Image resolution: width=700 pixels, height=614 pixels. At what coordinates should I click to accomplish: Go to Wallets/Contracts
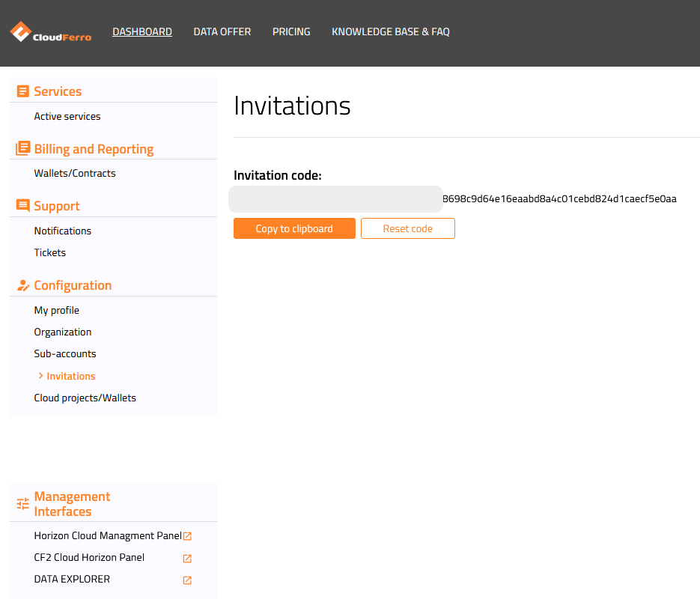pyautogui.click(x=75, y=173)
